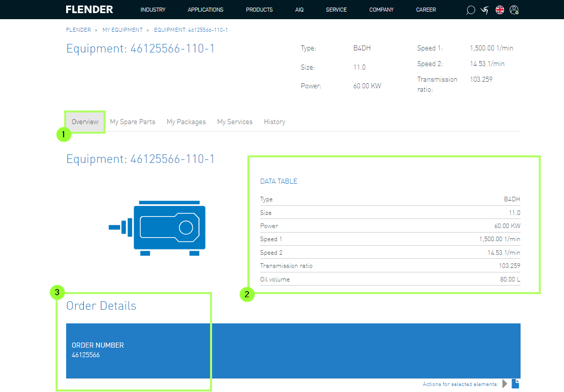
Task: Click header Speed 1 value 1,500.00 1/min
Action: point(491,48)
